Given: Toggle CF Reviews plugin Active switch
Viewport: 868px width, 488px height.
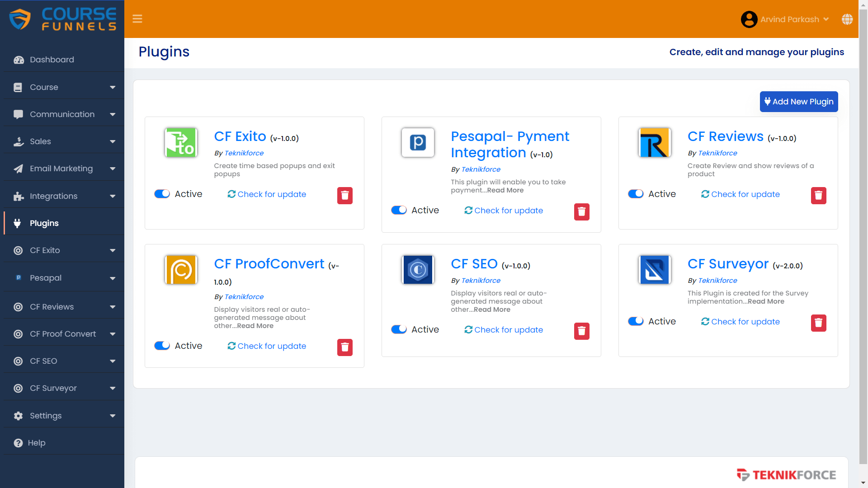Looking at the screenshot, I should coord(636,194).
